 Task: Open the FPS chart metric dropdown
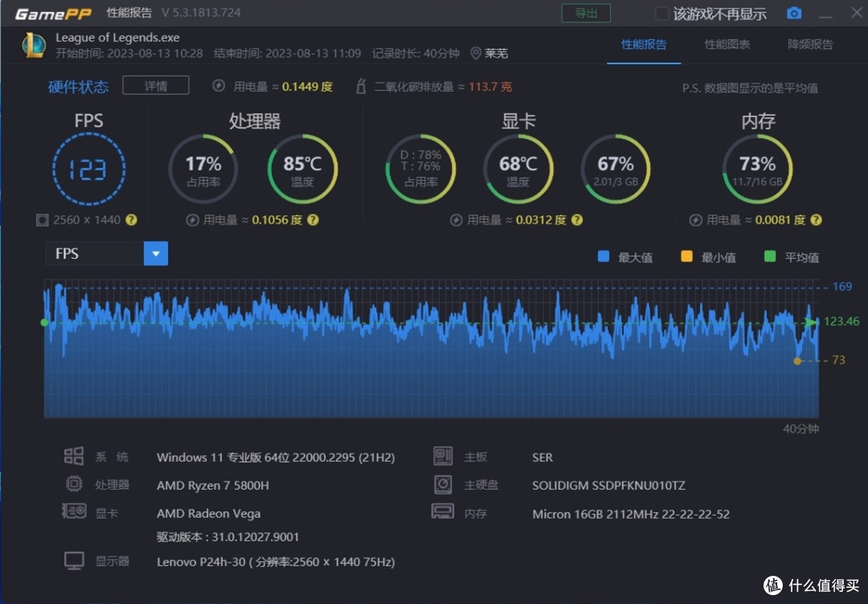coord(156,253)
